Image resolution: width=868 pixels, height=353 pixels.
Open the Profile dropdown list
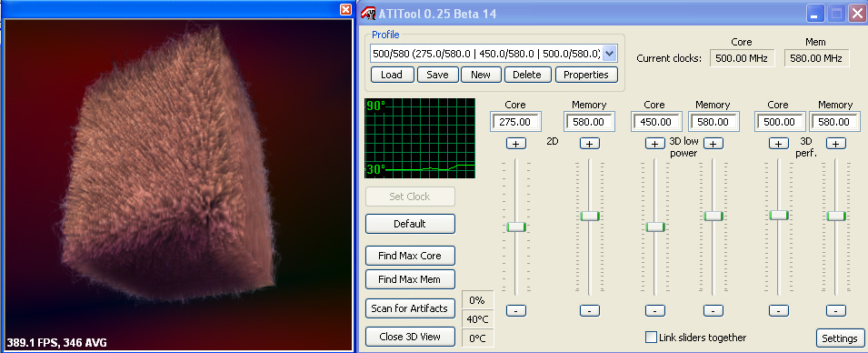[x=609, y=54]
